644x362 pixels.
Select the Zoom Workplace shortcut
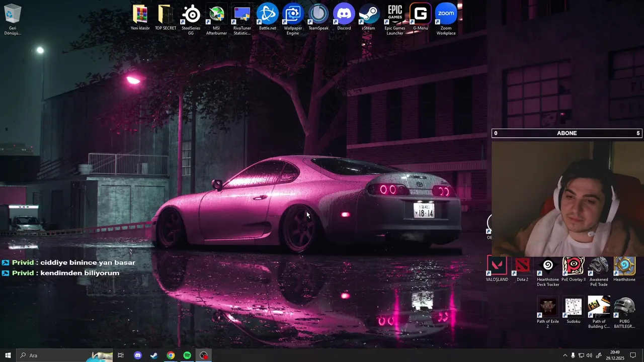[446, 19]
